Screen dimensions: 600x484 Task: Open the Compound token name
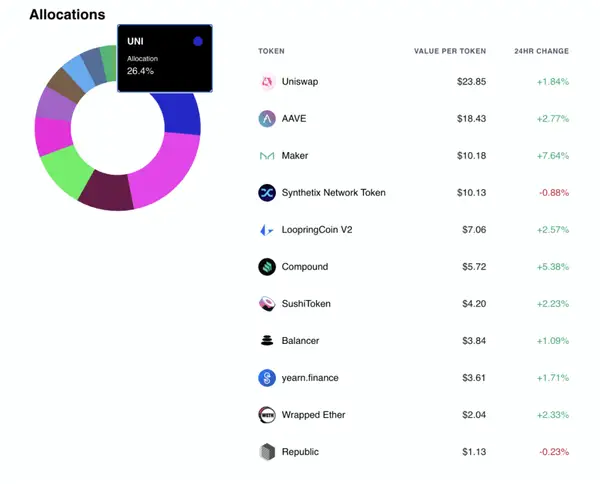305,267
